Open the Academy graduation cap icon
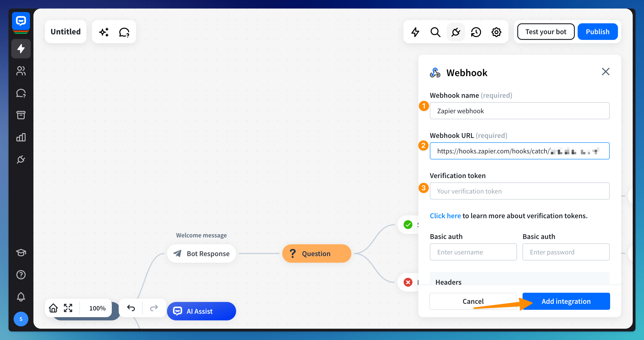This screenshot has height=340, width=644. pos(21,252)
